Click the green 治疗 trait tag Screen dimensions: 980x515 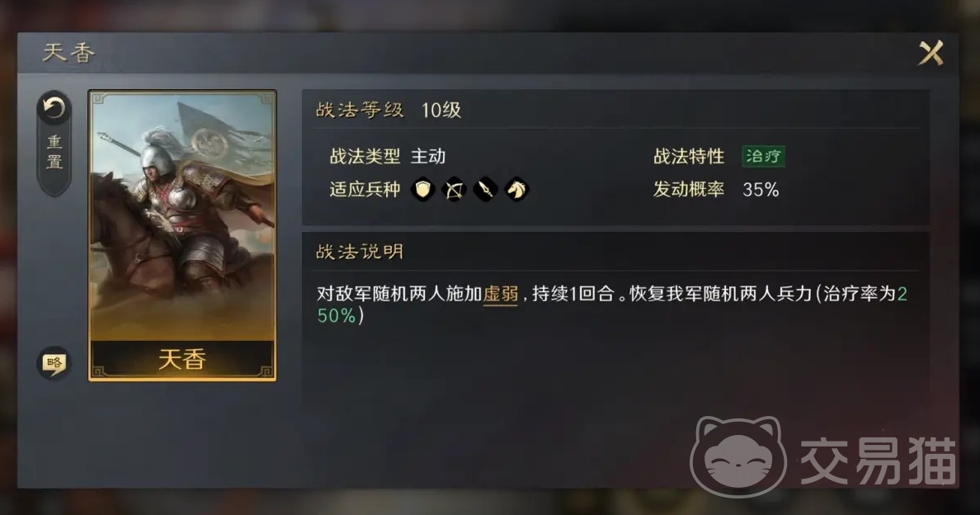[x=763, y=156]
